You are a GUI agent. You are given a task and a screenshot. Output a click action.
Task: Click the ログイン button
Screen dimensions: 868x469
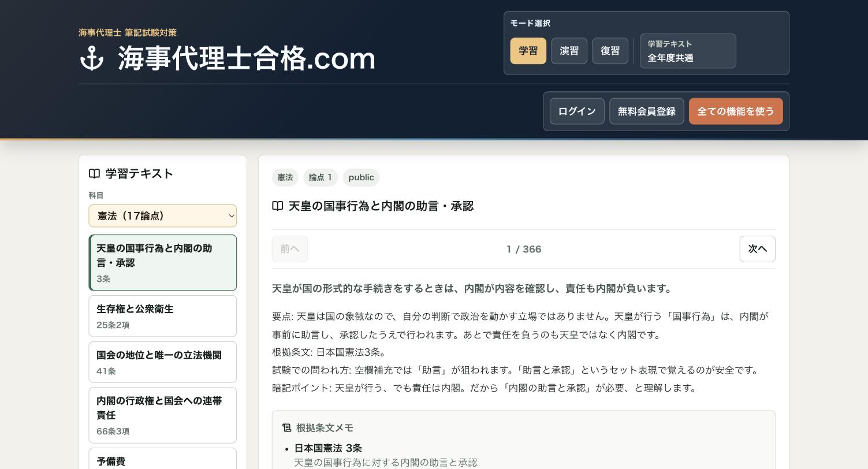point(577,111)
